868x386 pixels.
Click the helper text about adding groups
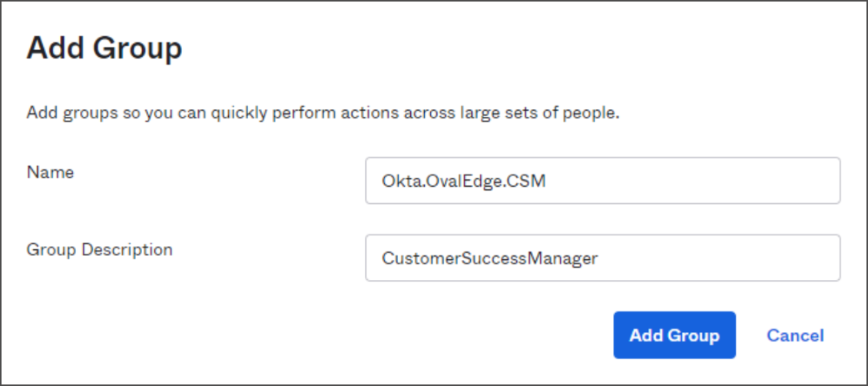(x=323, y=114)
